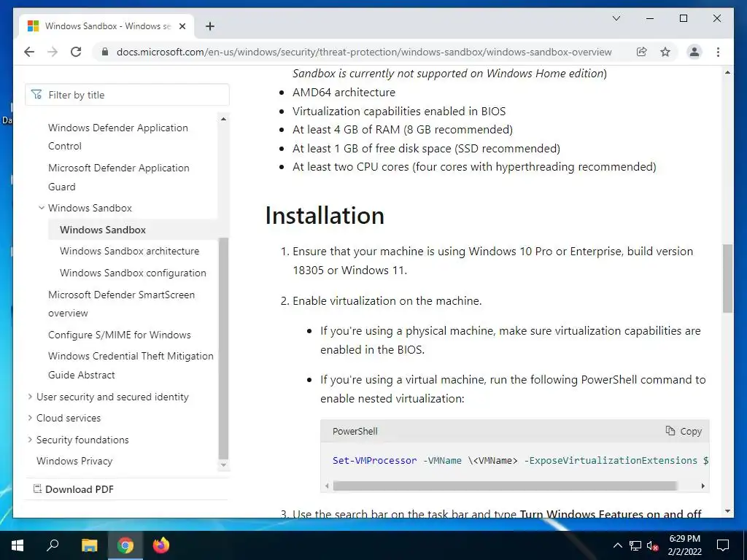Open the taskbar clock showing 6:29 PM
The image size is (747, 560).
(x=684, y=545)
